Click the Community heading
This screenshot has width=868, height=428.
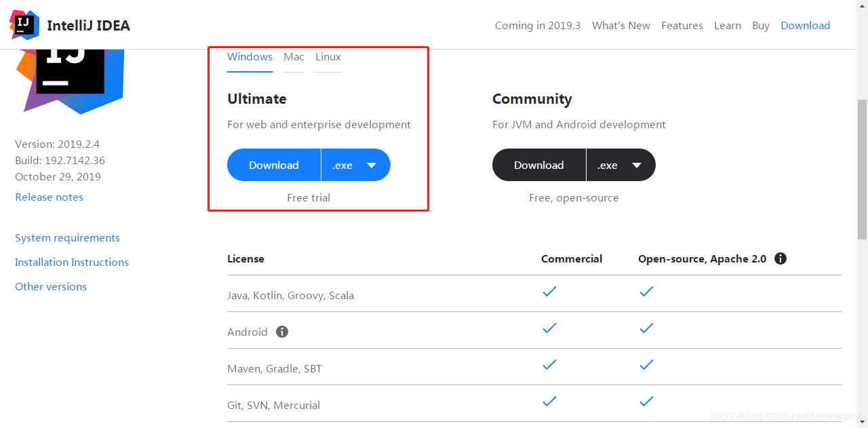tap(532, 99)
